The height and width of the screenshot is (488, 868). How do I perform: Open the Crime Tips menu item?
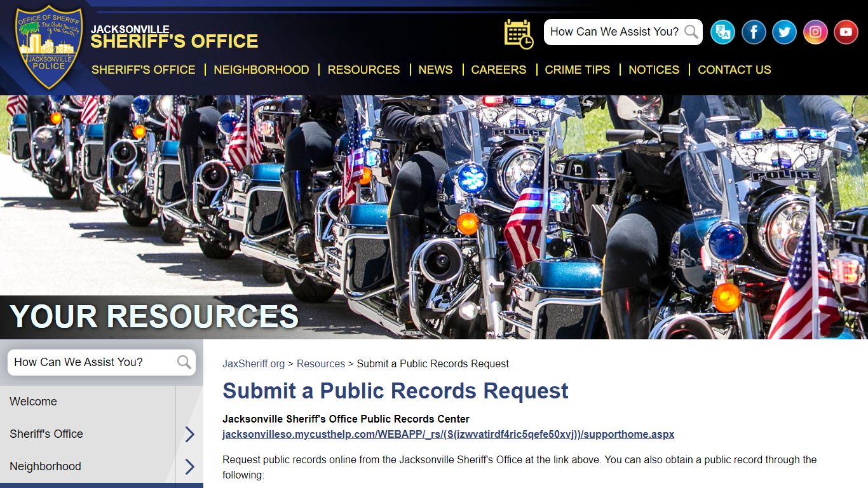577,70
